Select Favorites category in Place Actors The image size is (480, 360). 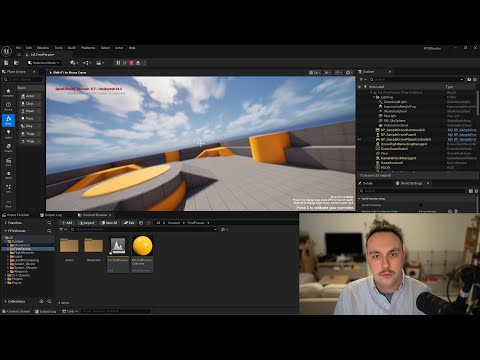click(x=8, y=92)
